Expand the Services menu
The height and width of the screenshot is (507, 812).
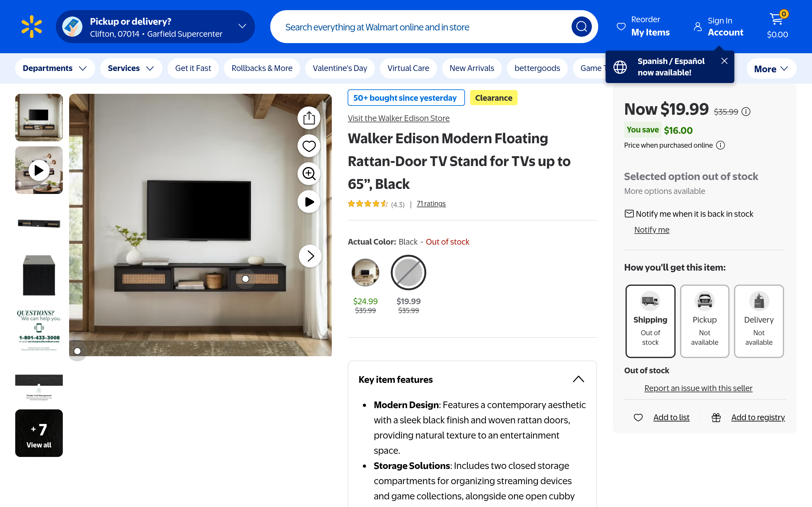coord(131,68)
